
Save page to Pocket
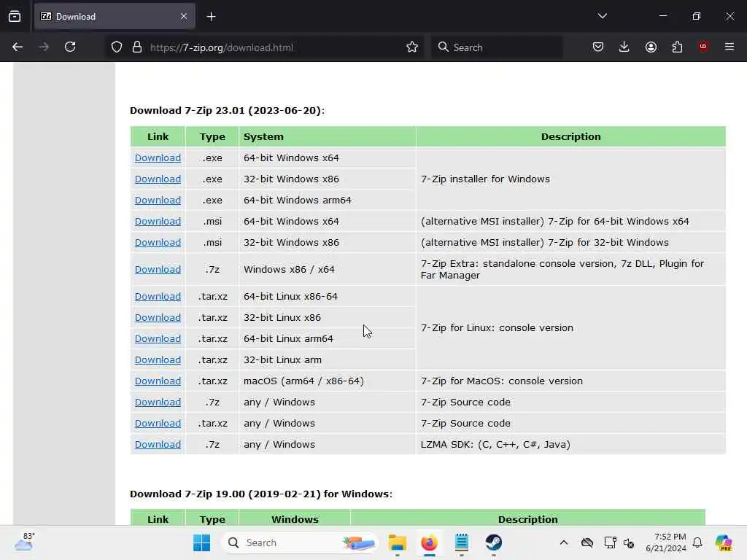[x=598, y=47]
